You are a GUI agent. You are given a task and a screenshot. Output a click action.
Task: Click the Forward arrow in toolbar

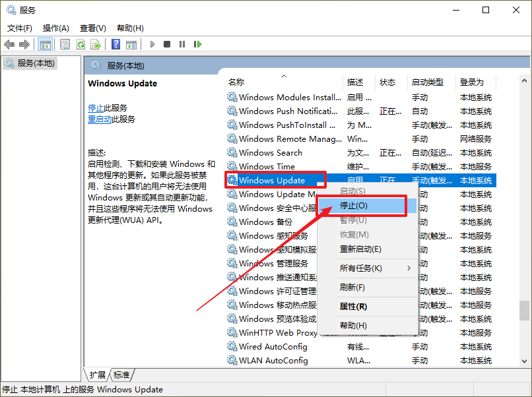pos(24,44)
